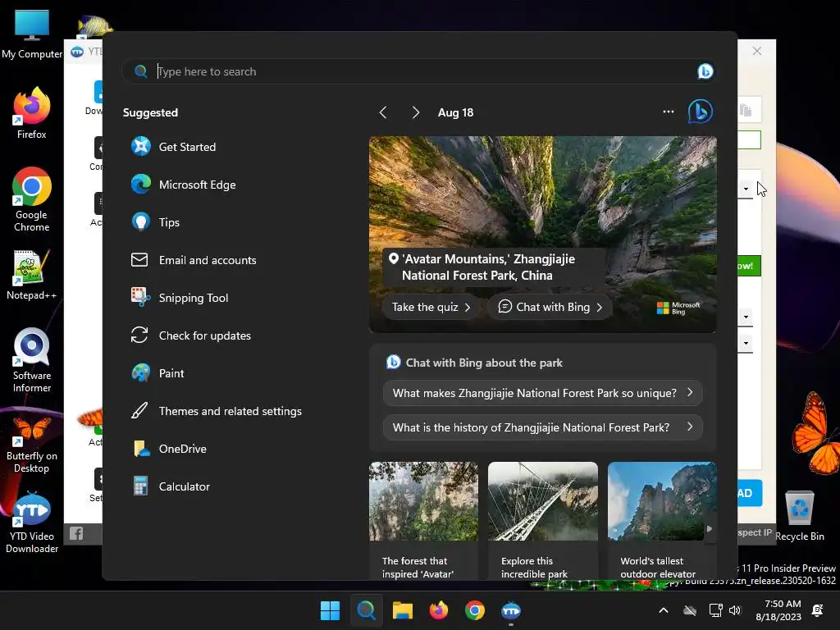840x630 pixels.
Task: Open Firefox from the taskbar
Action: pos(439,610)
